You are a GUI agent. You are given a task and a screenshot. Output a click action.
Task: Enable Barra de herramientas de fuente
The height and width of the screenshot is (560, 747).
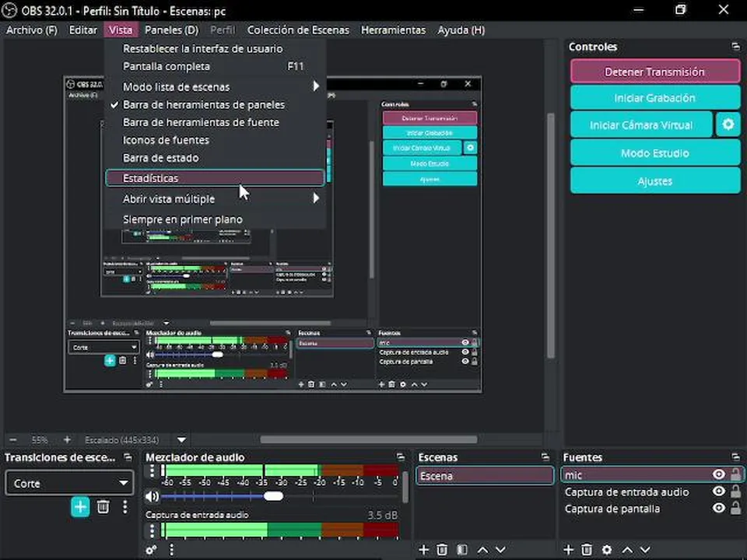[216, 122]
